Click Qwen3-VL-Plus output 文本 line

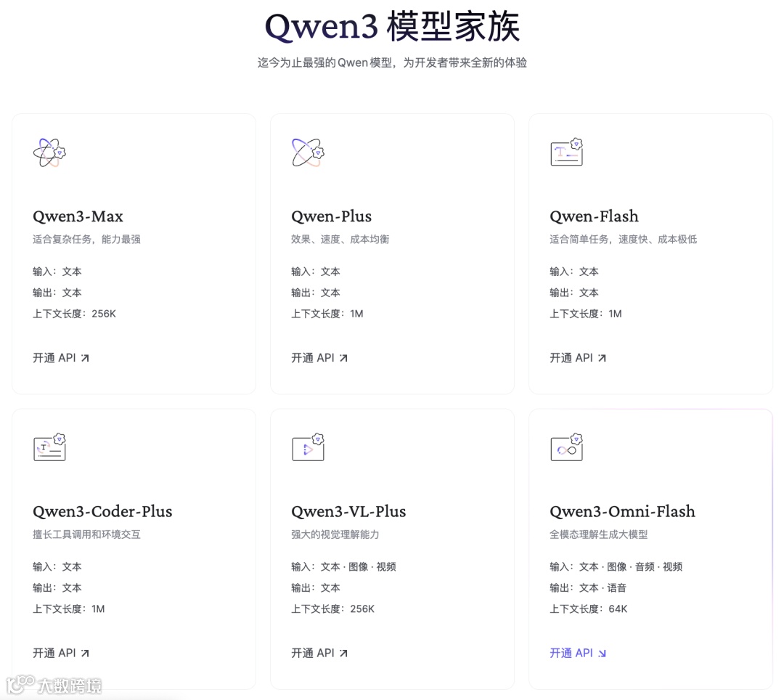(316, 587)
